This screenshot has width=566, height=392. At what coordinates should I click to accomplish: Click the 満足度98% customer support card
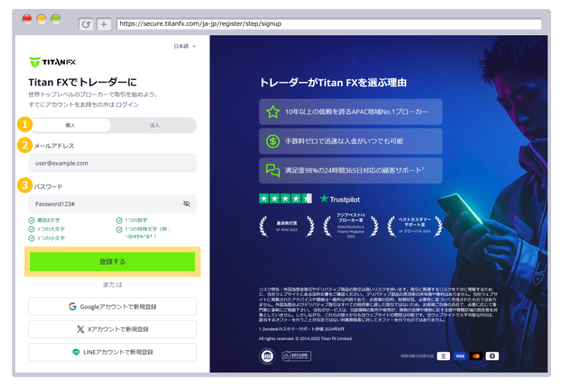[x=351, y=170]
